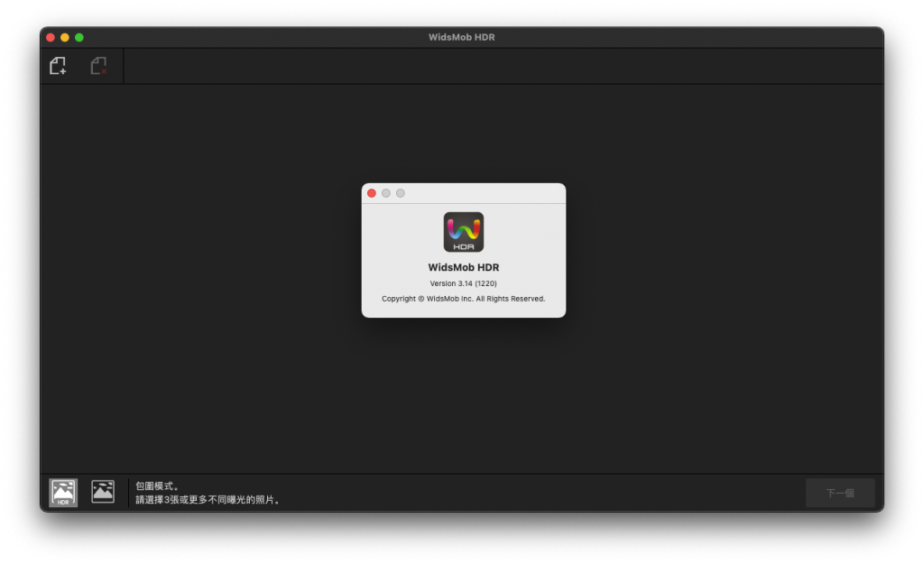Click the add photos icon in toolbar
Viewport: 924px width, 565px height.
tap(58, 65)
